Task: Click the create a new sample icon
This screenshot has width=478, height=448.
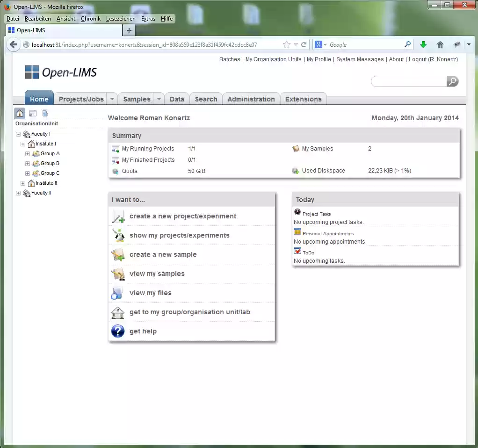Action: (x=117, y=254)
